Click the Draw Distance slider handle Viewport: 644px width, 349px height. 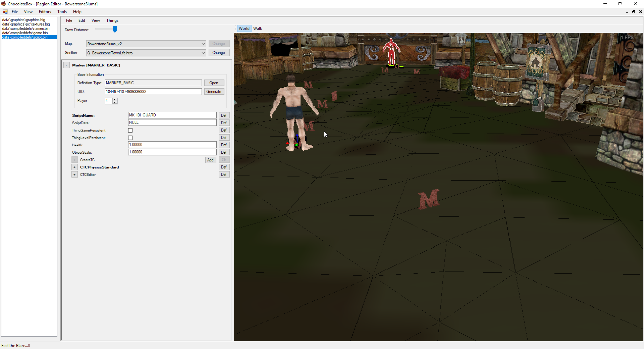point(115,30)
